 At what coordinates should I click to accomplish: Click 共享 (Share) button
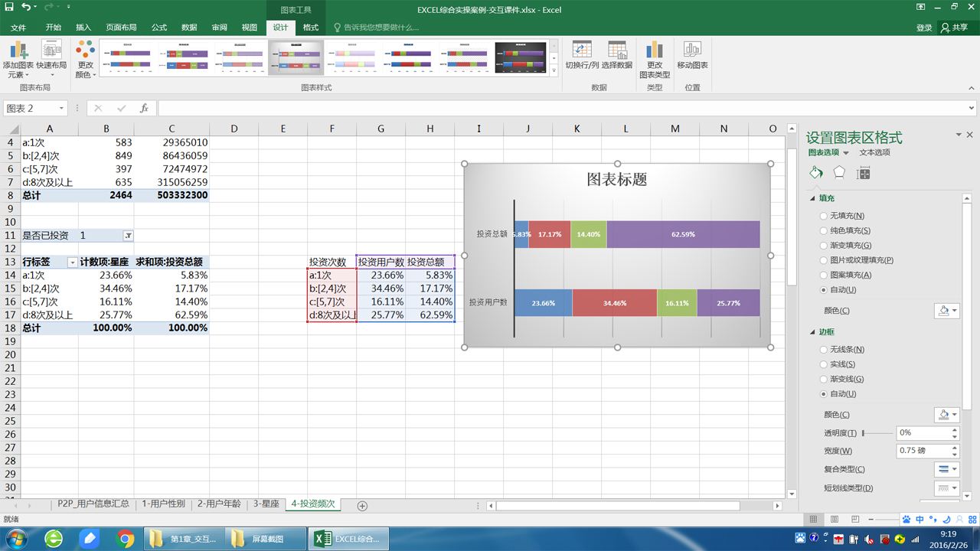(955, 28)
